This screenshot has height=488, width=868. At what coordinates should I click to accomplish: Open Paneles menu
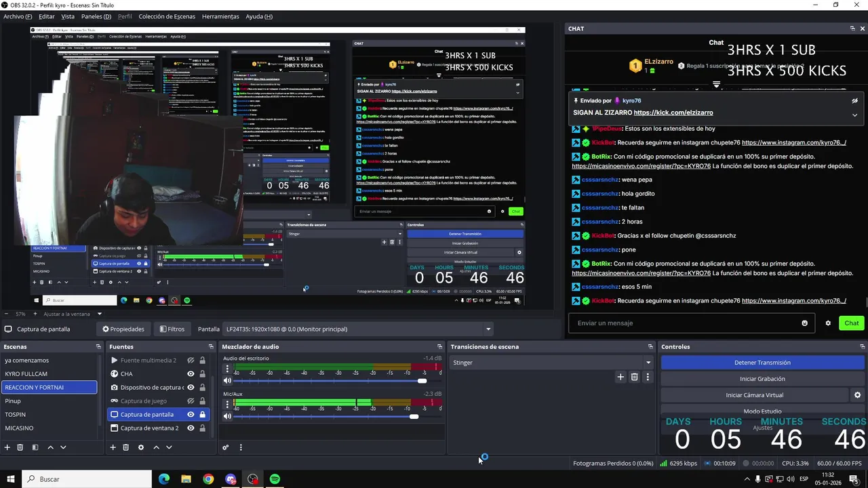coord(96,16)
